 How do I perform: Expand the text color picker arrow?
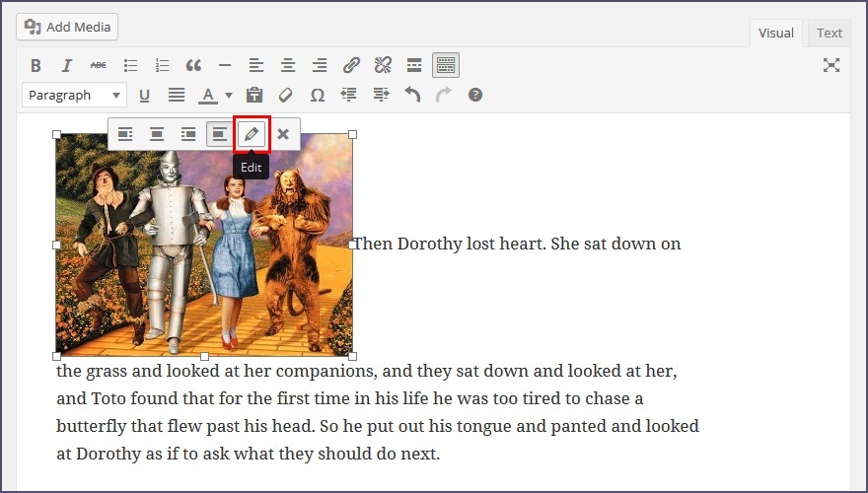click(x=229, y=96)
